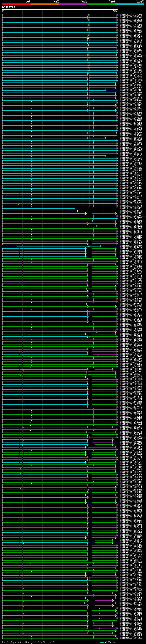This screenshot has height=644, width=146.
Task: Click the purple ~60% identity color bar
Action: (x=73, y=4)
